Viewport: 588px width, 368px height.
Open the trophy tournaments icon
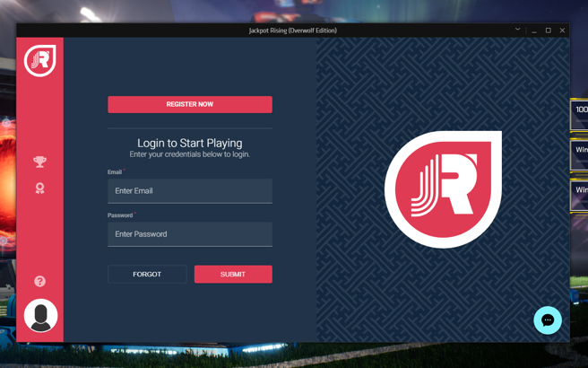coord(39,162)
